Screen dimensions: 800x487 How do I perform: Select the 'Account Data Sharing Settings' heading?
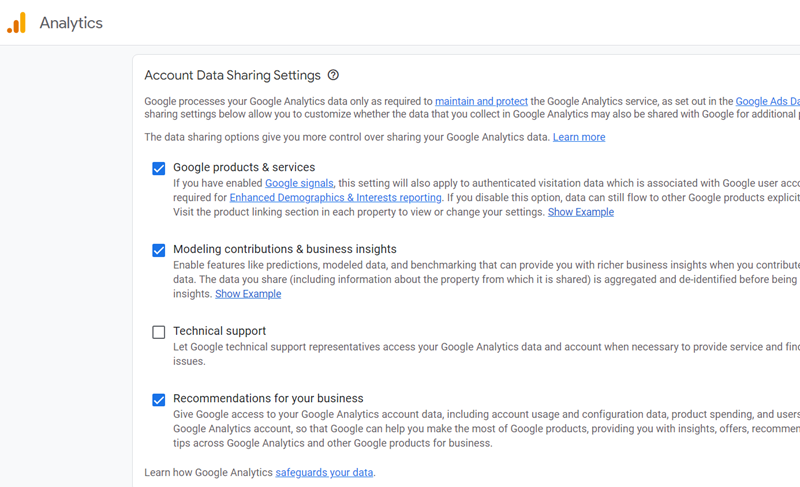pyautogui.click(x=232, y=75)
